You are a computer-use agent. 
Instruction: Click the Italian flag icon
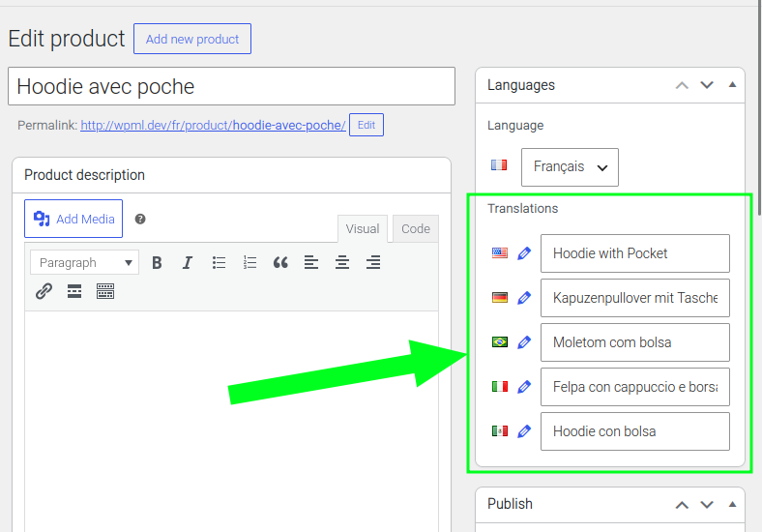click(500, 387)
